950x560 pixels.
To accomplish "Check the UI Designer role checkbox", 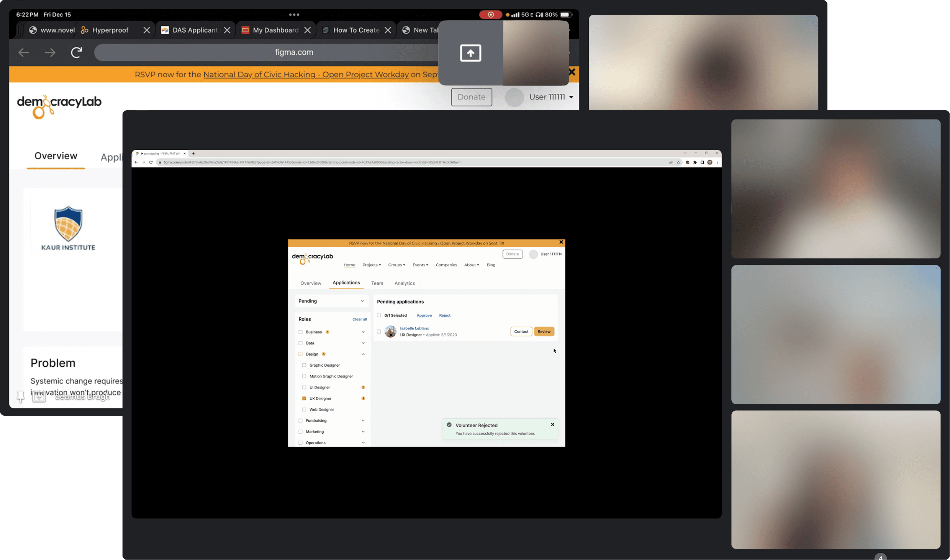I will point(304,387).
